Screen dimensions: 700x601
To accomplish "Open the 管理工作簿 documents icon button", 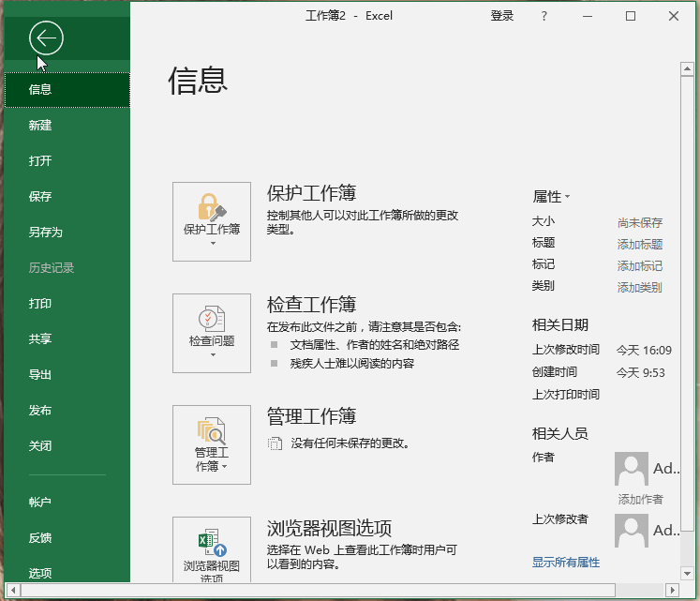I will (212, 444).
